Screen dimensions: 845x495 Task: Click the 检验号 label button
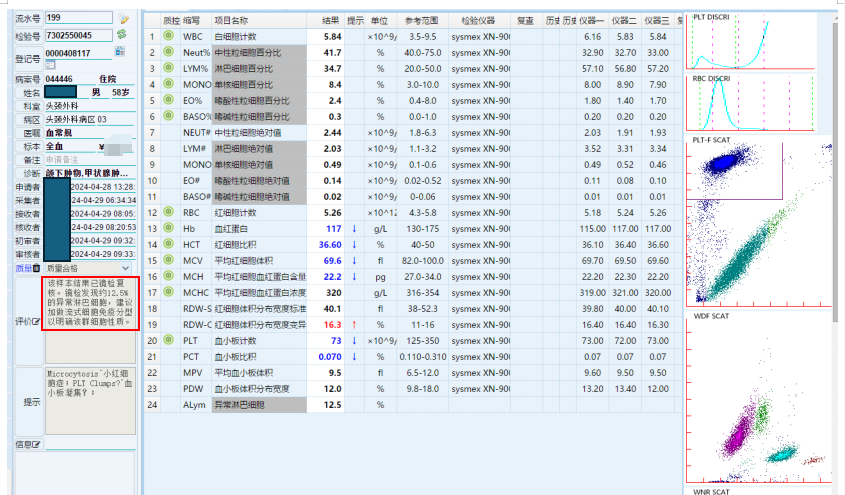coord(28,36)
